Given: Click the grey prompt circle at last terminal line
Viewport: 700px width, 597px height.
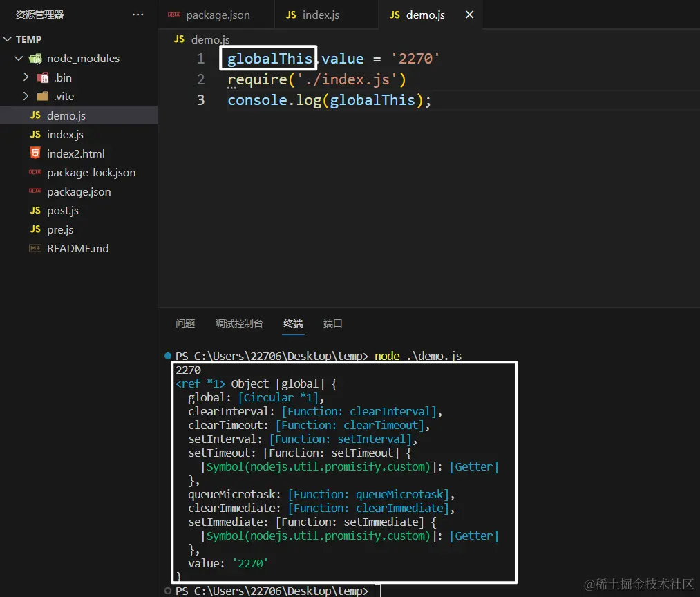Looking at the screenshot, I should pos(168,591).
